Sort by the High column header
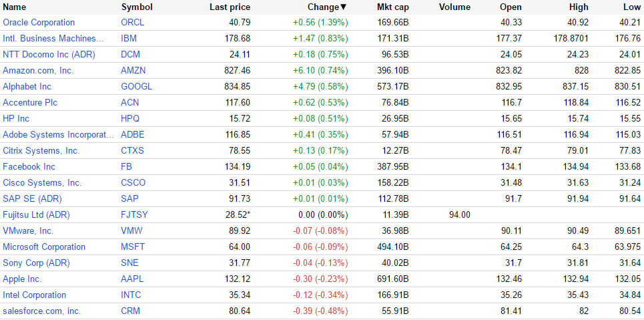The image size is (644, 320). pos(579,7)
